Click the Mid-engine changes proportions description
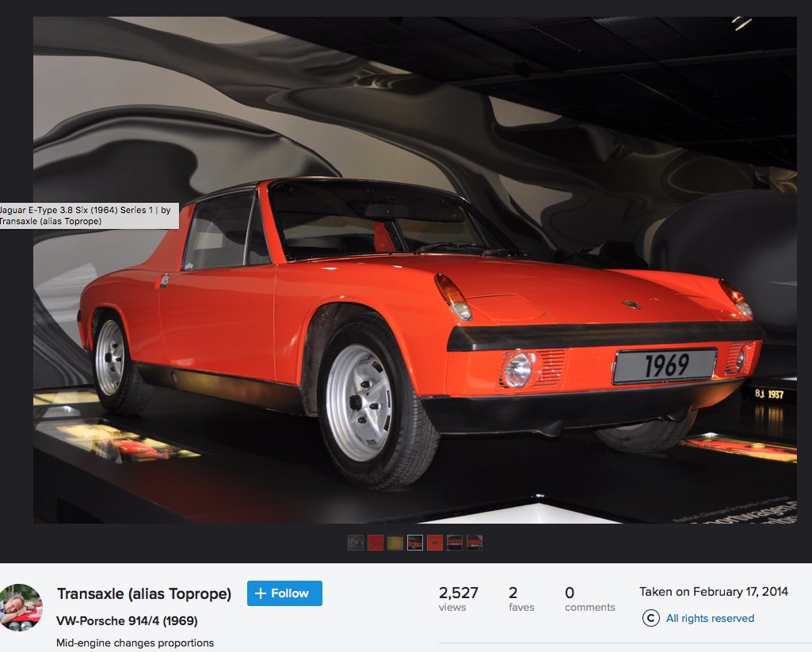This screenshot has width=812, height=652. (x=135, y=642)
